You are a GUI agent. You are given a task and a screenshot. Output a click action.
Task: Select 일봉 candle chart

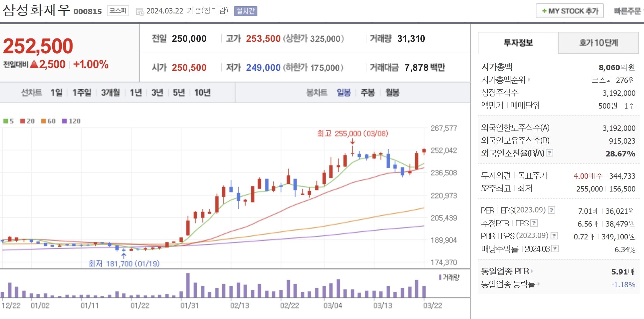344,92
